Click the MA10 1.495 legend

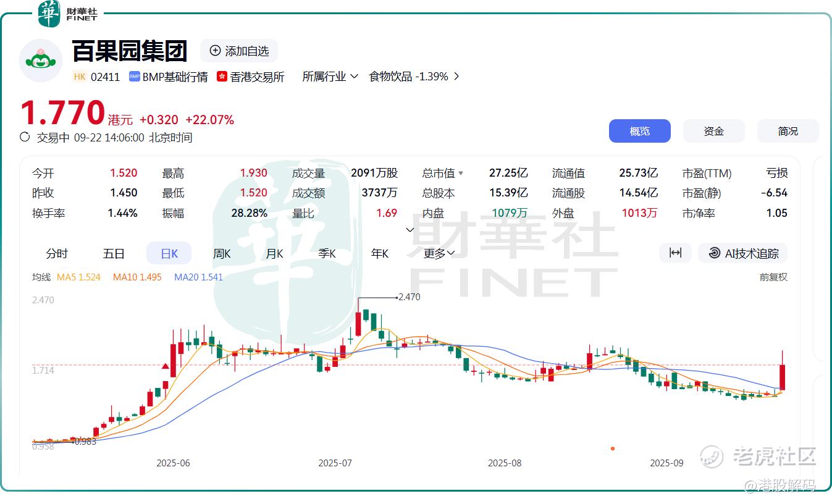coord(137,277)
